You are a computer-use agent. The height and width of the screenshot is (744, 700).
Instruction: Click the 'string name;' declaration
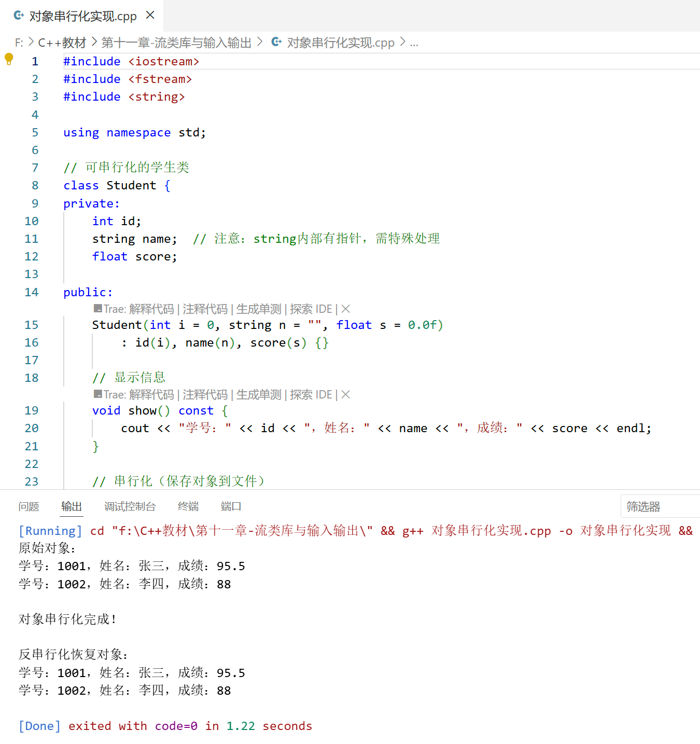[135, 239]
